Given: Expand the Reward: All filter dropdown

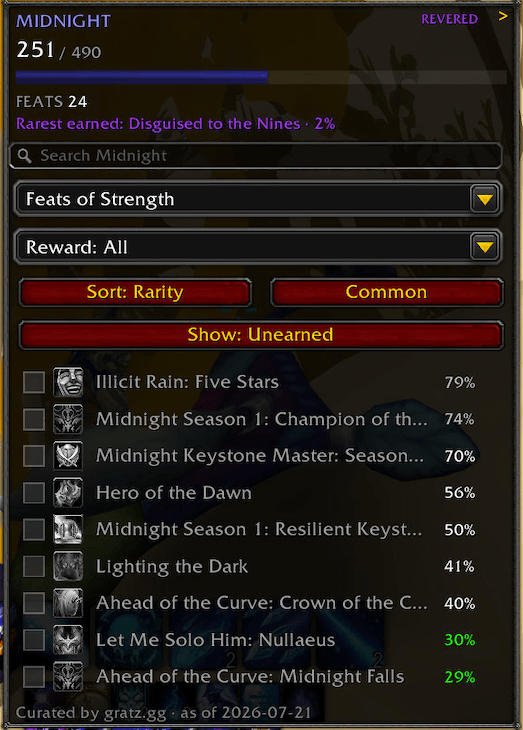Looking at the screenshot, I should click(485, 247).
